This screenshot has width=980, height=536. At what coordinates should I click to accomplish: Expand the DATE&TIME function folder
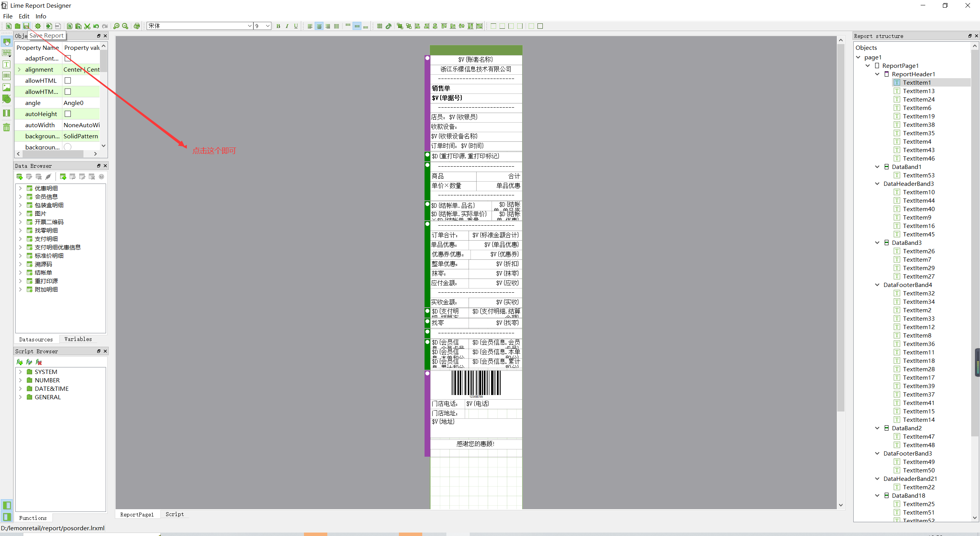[x=20, y=388]
